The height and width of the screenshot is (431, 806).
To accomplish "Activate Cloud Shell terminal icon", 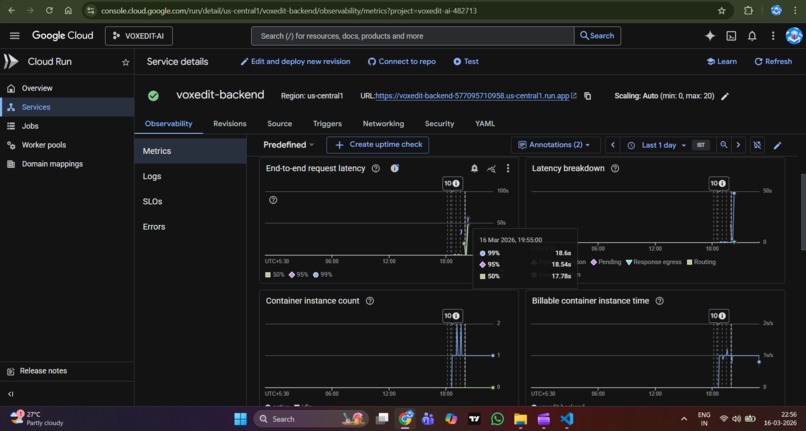I will [731, 35].
